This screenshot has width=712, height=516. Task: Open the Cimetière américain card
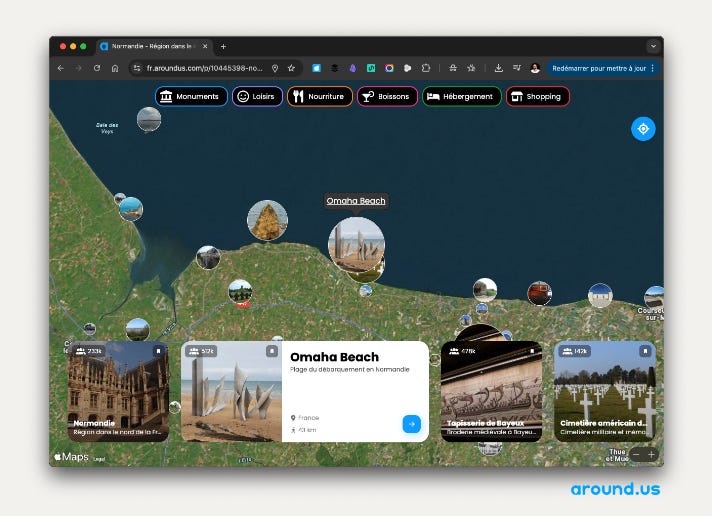click(605, 392)
